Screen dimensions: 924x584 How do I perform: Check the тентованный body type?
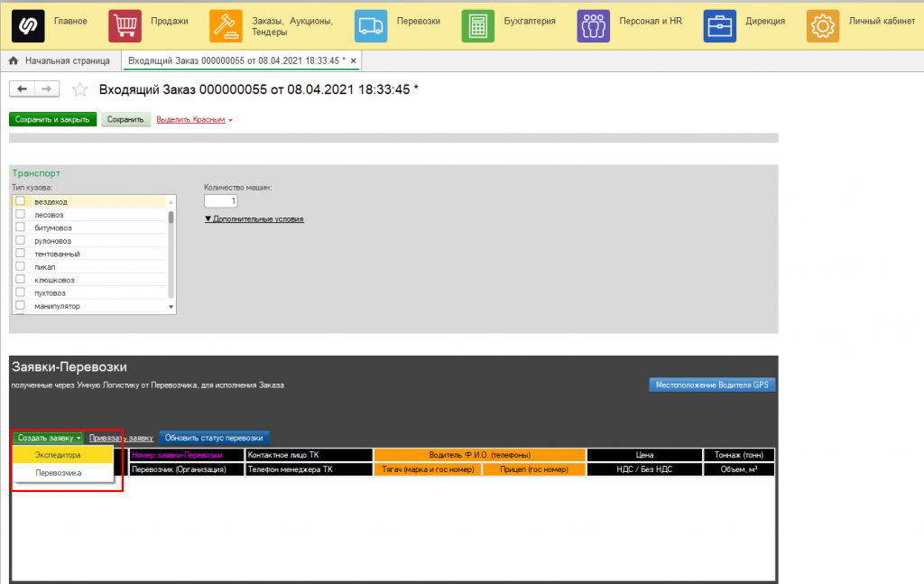point(21,253)
